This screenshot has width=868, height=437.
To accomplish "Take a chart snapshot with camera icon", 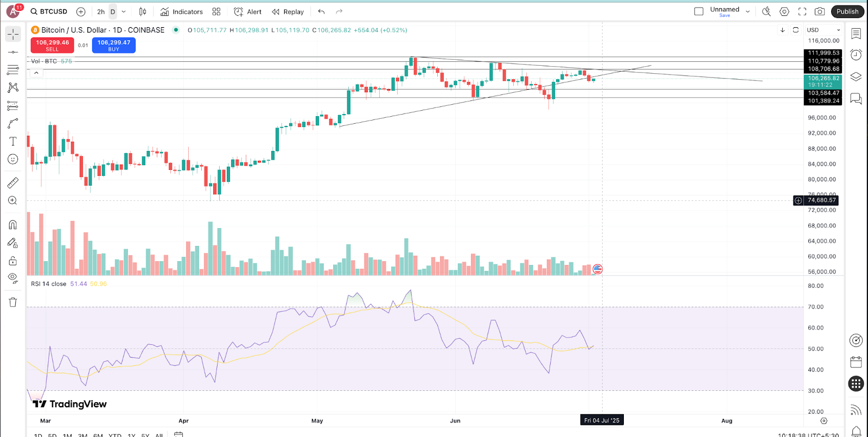I will pyautogui.click(x=820, y=11).
